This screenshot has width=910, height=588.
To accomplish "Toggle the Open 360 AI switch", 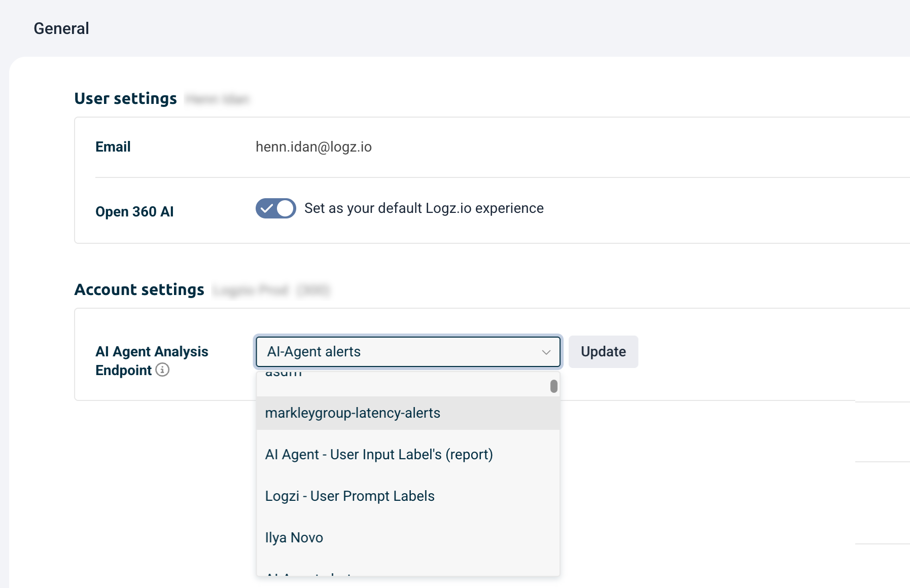I will coord(275,208).
